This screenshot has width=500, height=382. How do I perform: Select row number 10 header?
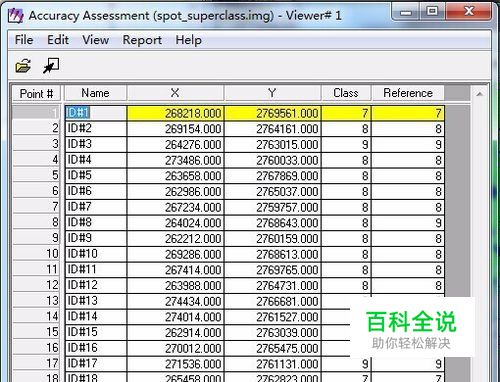click(36, 254)
